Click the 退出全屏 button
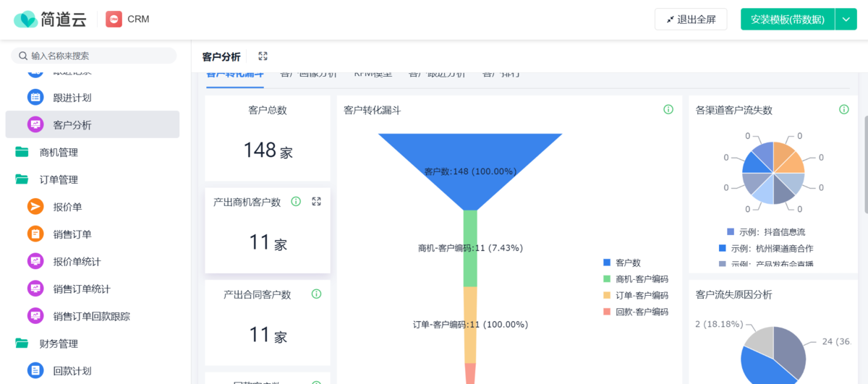This screenshot has height=384, width=868. (691, 20)
